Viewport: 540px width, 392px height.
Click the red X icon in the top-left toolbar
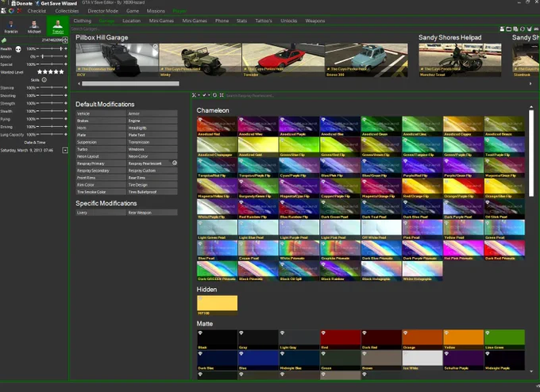(19, 11)
